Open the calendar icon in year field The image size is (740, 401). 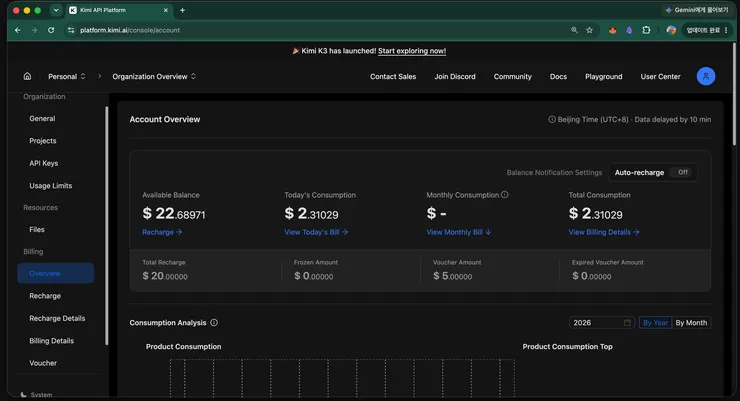pyautogui.click(x=627, y=323)
